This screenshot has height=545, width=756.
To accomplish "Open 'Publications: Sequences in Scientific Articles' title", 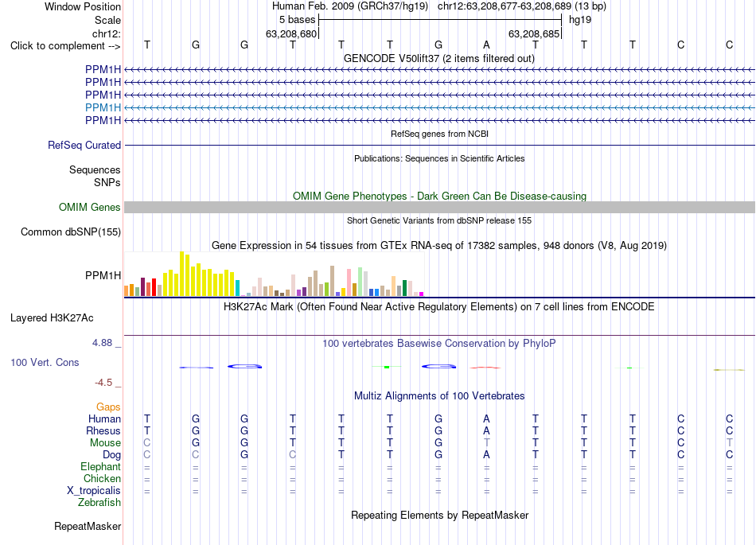I will tap(439, 158).
